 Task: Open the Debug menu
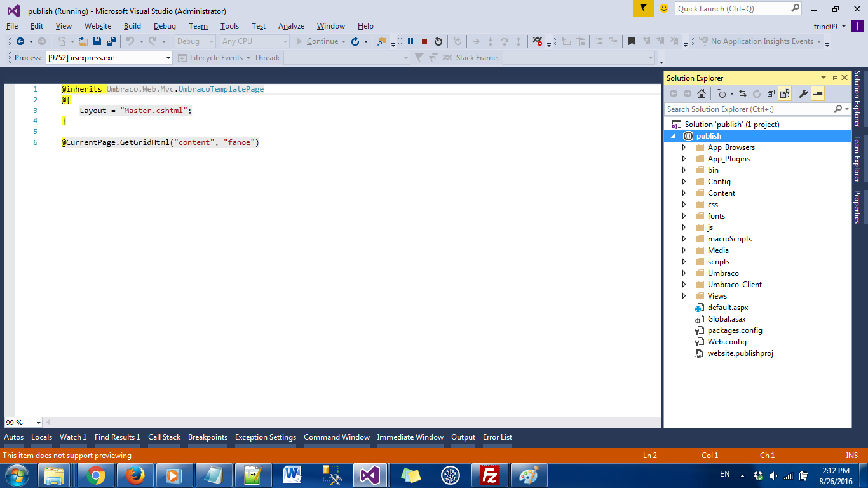[x=165, y=26]
